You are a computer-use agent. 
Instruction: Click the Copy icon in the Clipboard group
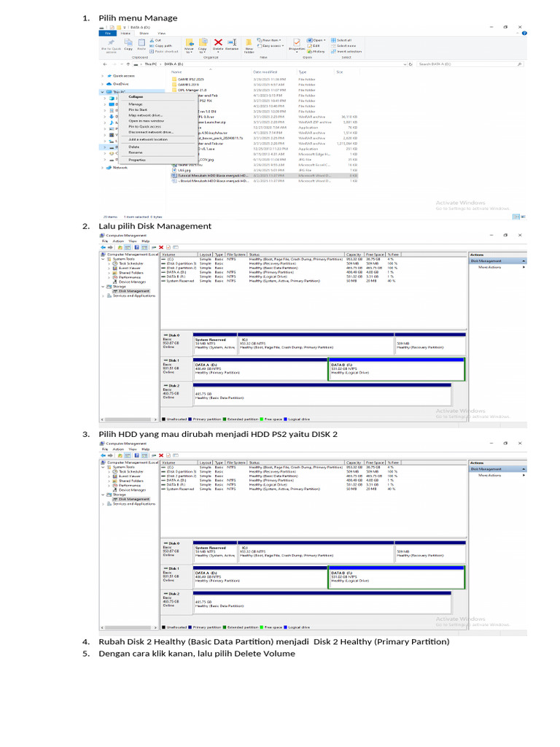128,43
